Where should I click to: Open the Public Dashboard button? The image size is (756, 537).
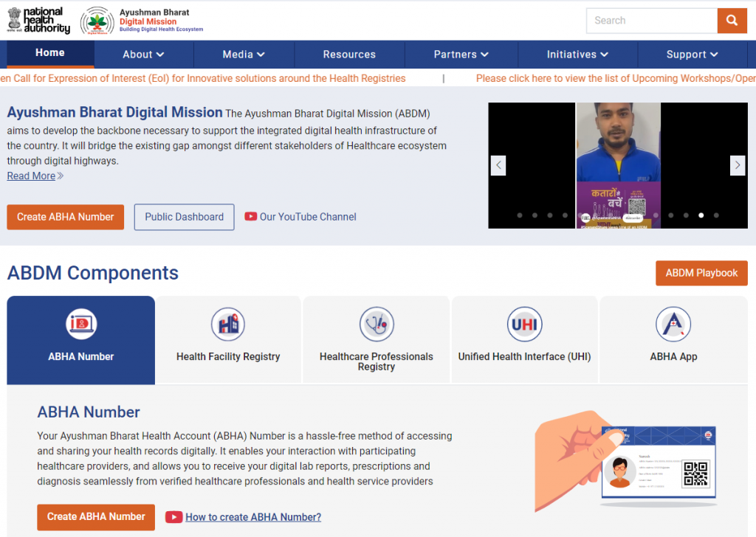click(x=184, y=217)
